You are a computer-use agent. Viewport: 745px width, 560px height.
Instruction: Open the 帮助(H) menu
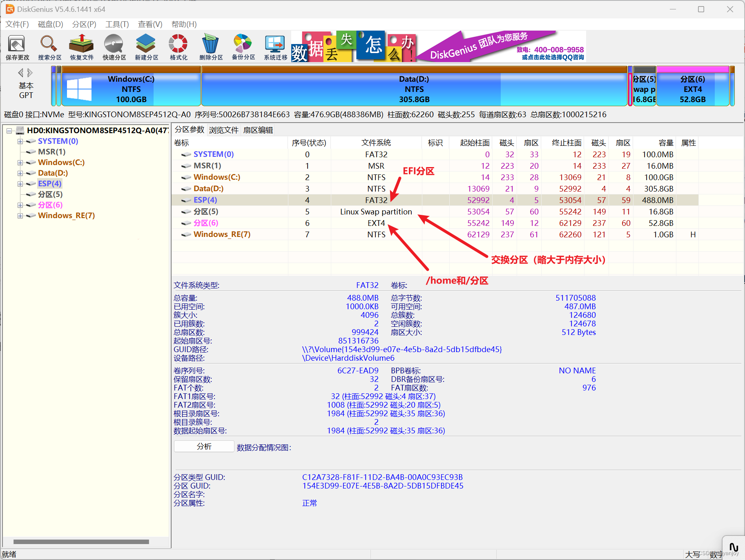click(184, 24)
